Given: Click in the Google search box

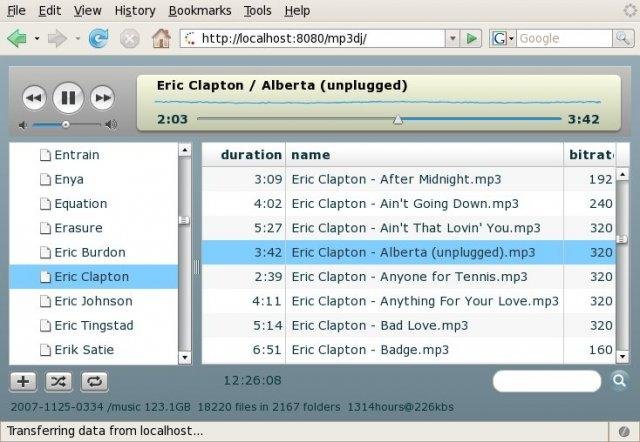Looking at the screenshot, I should click(x=564, y=38).
